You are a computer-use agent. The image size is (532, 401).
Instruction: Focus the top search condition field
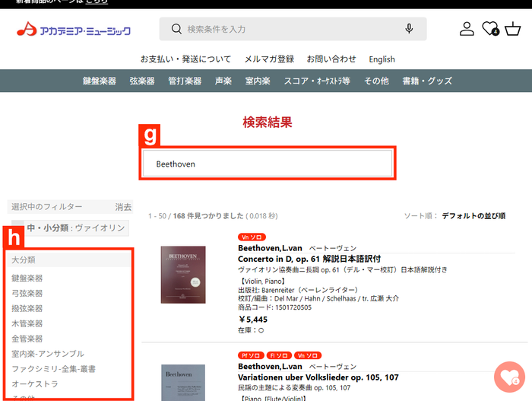pyautogui.click(x=293, y=29)
